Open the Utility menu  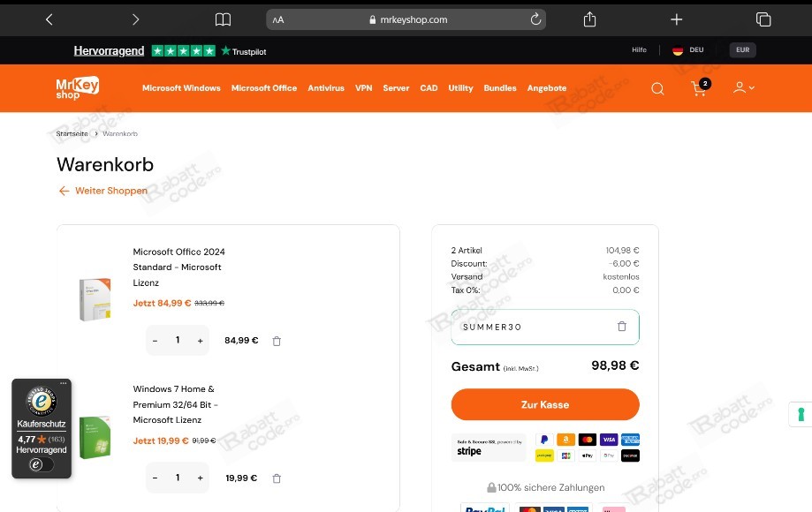(x=461, y=88)
